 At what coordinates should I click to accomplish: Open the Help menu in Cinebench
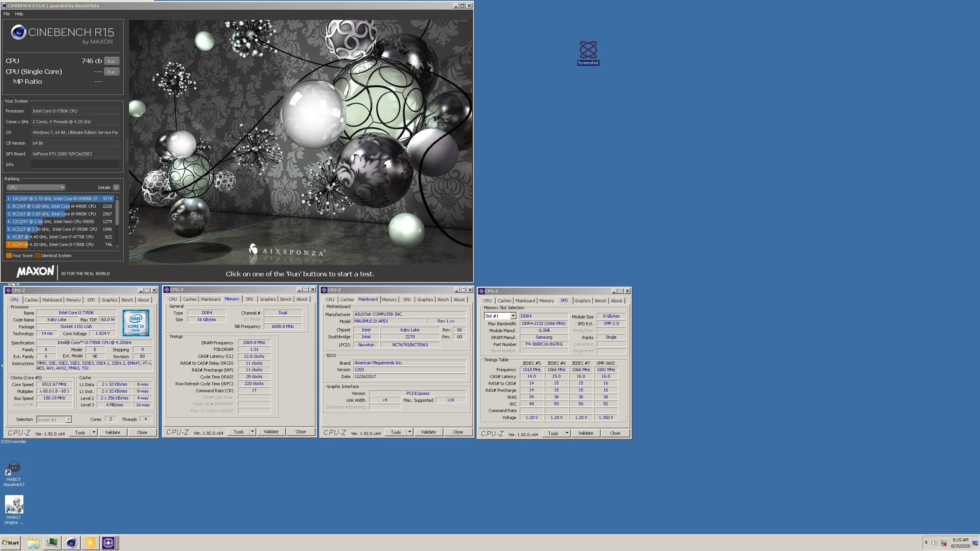pos(19,14)
